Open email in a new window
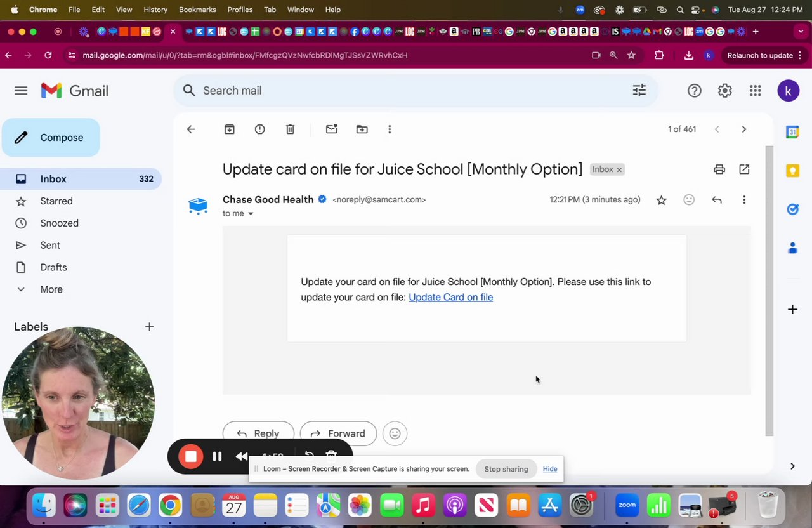812x528 pixels. pyautogui.click(x=744, y=169)
